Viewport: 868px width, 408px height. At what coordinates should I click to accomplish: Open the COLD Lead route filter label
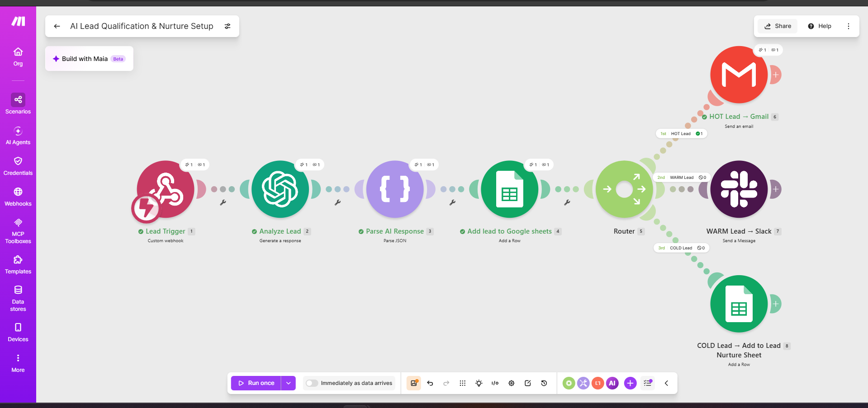(681, 248)
